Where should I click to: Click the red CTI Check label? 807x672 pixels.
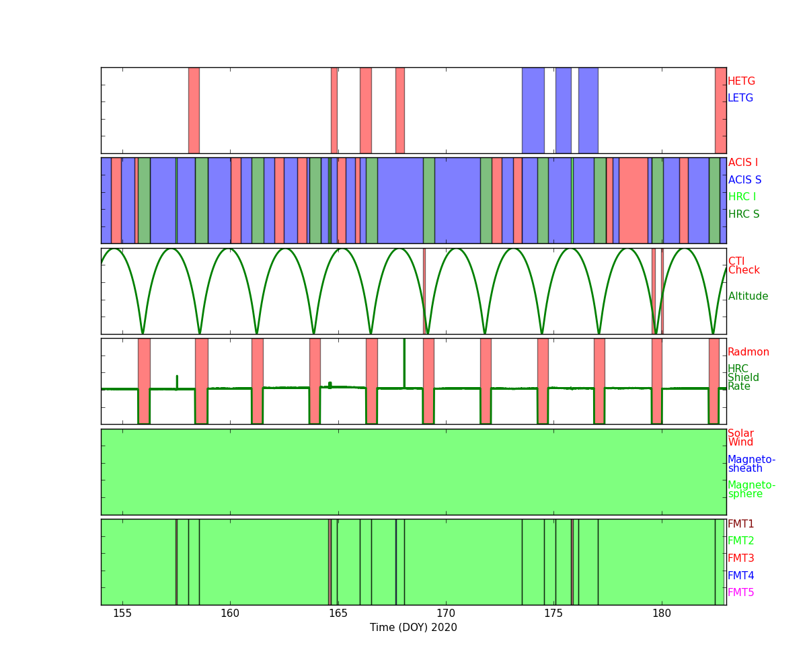coord(743,266)
